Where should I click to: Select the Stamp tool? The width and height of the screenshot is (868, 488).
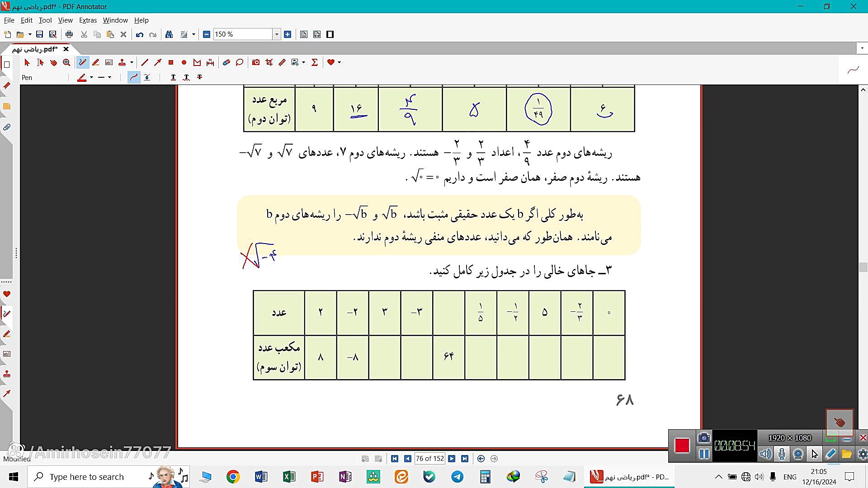click(x=122, y=62)
